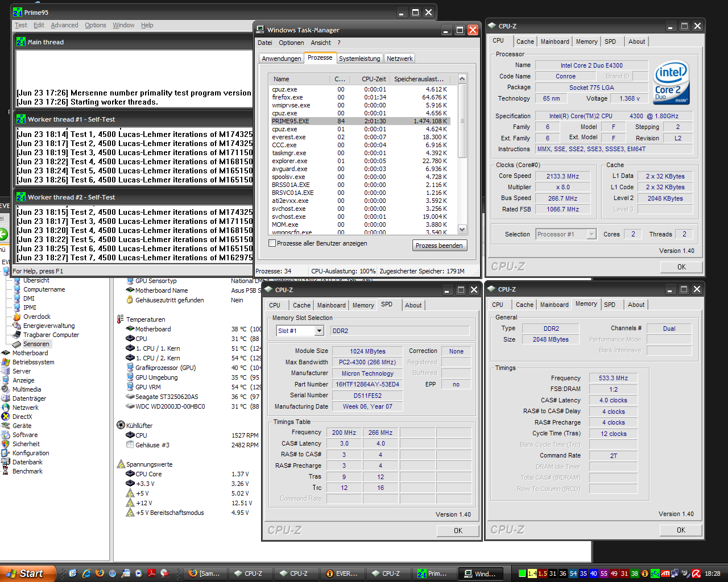Switch to the Prim... taskbar button

point(435,573)
